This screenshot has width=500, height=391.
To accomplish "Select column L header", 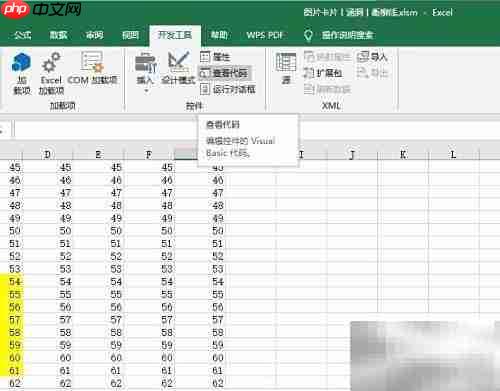I will (453, 154).
